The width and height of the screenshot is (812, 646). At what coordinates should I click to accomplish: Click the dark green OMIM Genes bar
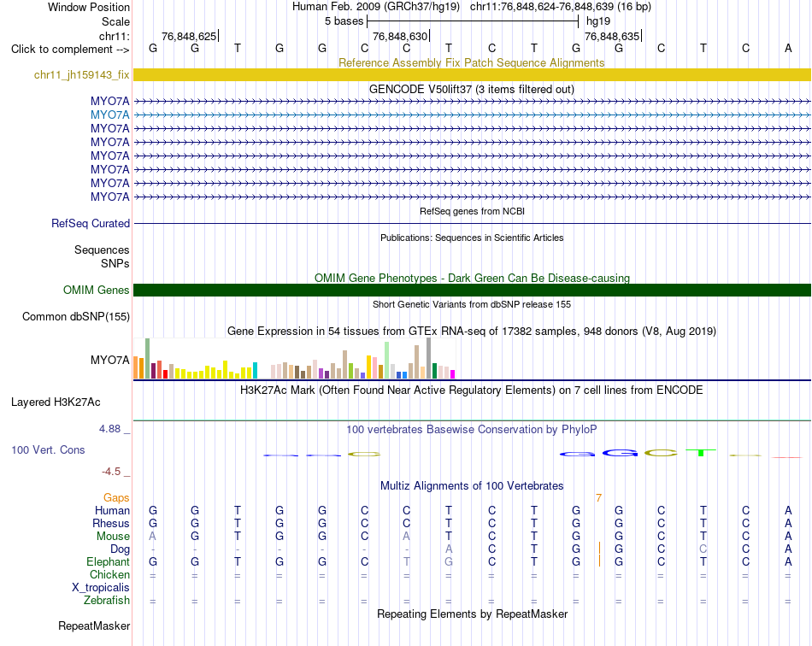coord(472,290)
